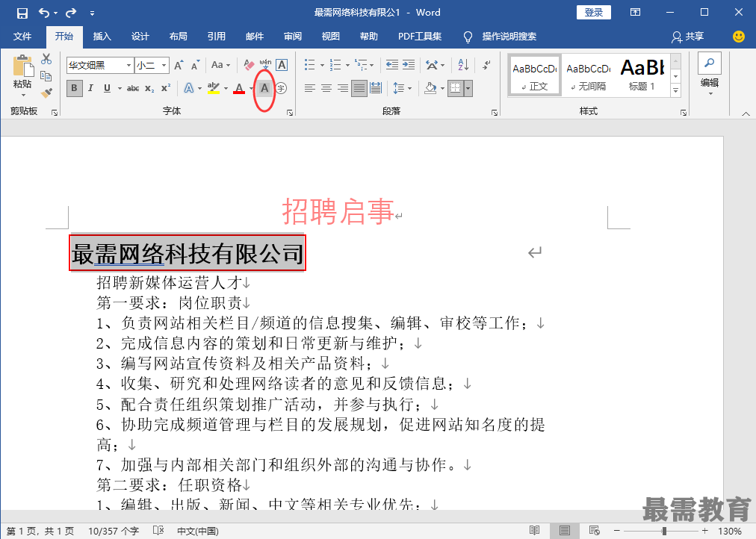The height and width of the screenshot is (539, 756).
Task: Click the Save icon in the title bar
Action: 22,13
